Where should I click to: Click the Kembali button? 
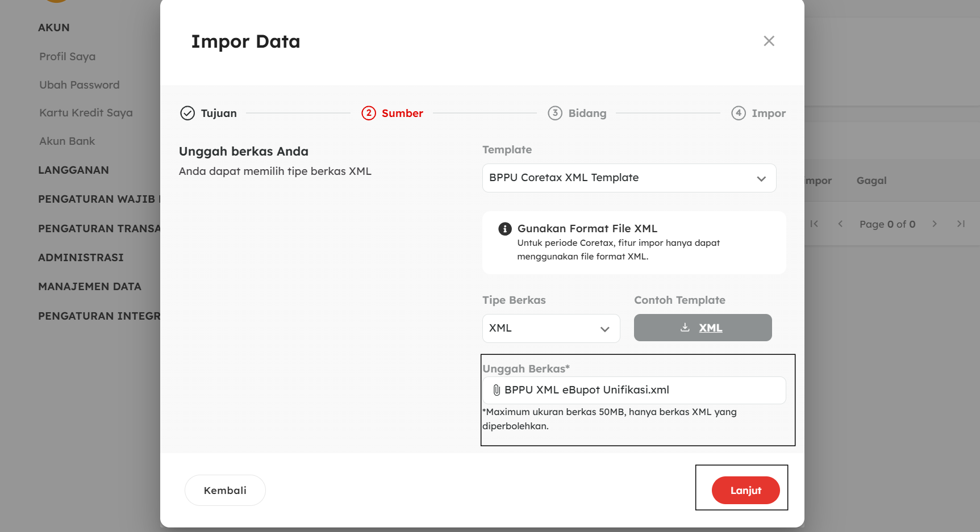tap(225, 491)
